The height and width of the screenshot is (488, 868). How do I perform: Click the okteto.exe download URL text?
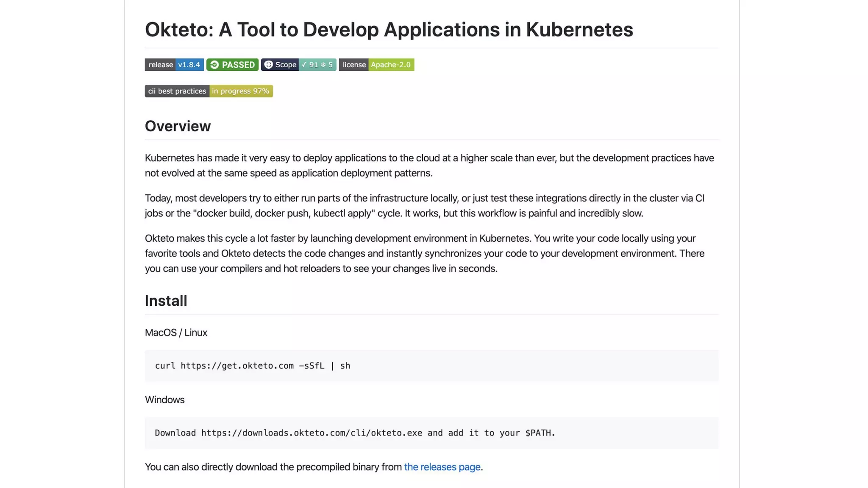tap(312, 433)
